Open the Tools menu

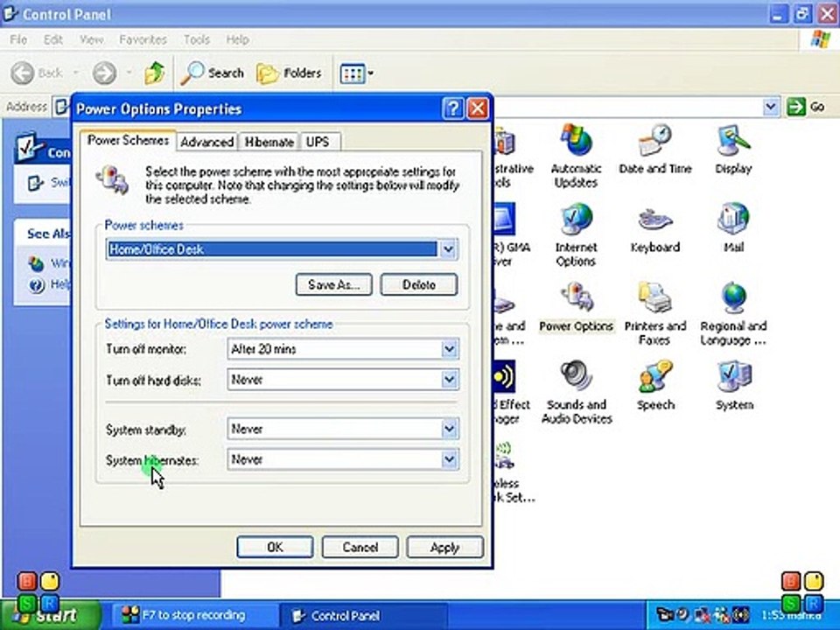(x=197, y=39)
